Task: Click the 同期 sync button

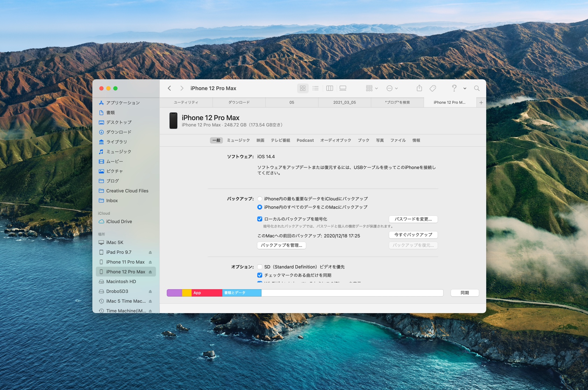Action: click(465, 293)
